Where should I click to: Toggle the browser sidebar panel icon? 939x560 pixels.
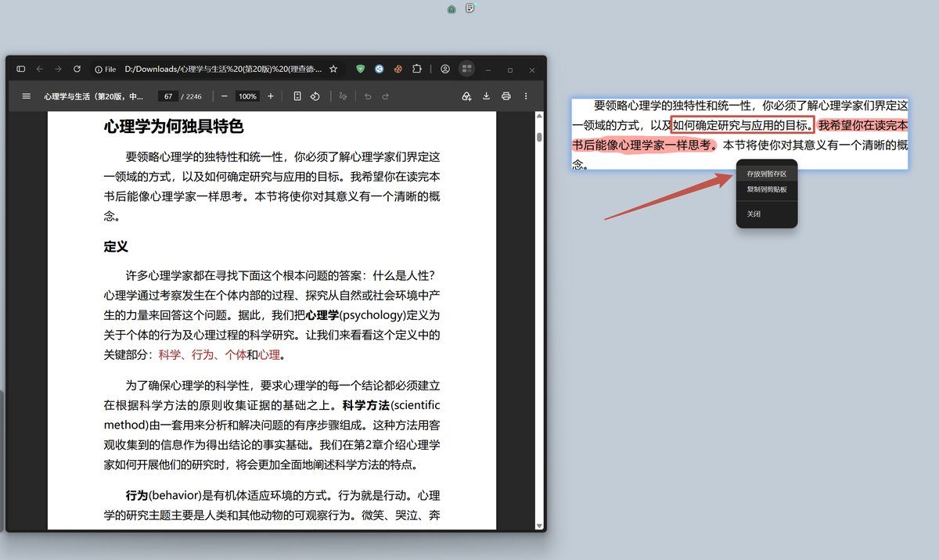(21, 69)
